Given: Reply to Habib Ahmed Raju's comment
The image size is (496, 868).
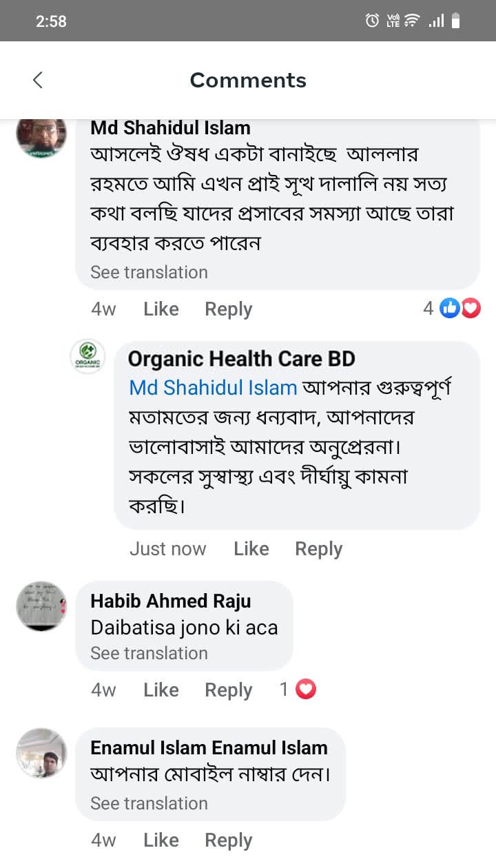Looking at the screenshot, I should click(228, 690).
